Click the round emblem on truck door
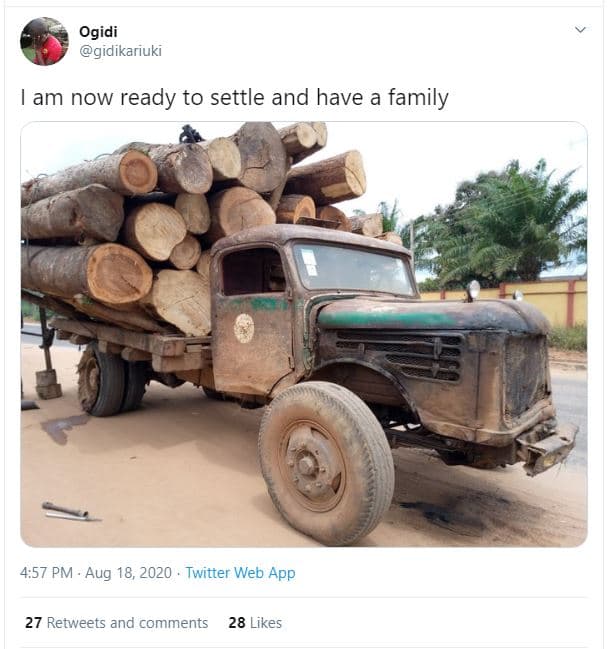This screenshot has height=649, width=612. click(x=244, y=328)
